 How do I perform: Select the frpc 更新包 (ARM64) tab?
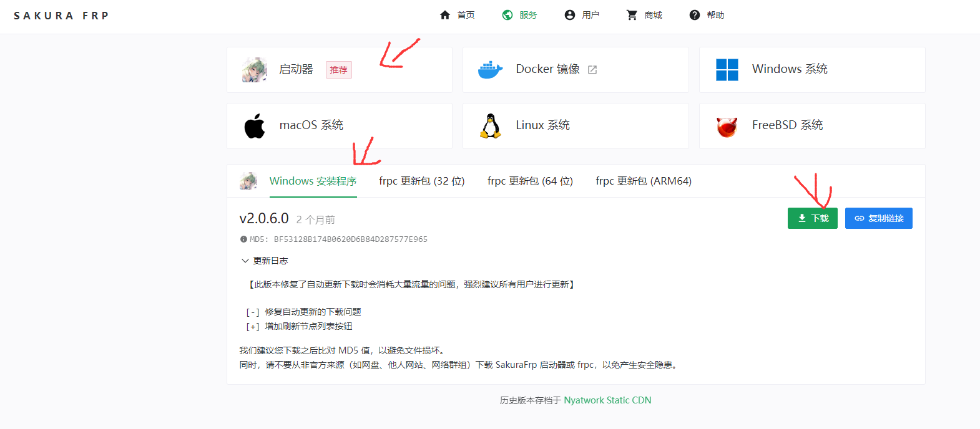tap(643, 181)
